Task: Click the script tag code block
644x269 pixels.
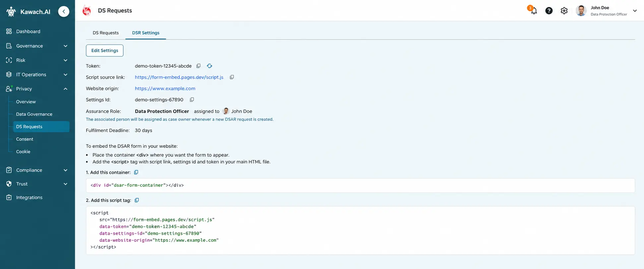Action: [x=360, y=230]
